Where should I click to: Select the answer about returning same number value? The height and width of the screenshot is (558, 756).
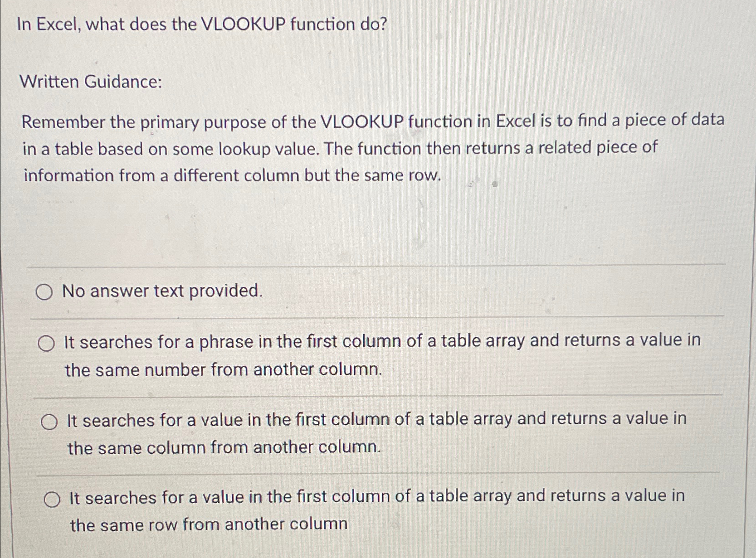pyautogui.click(x=47, y=344)
